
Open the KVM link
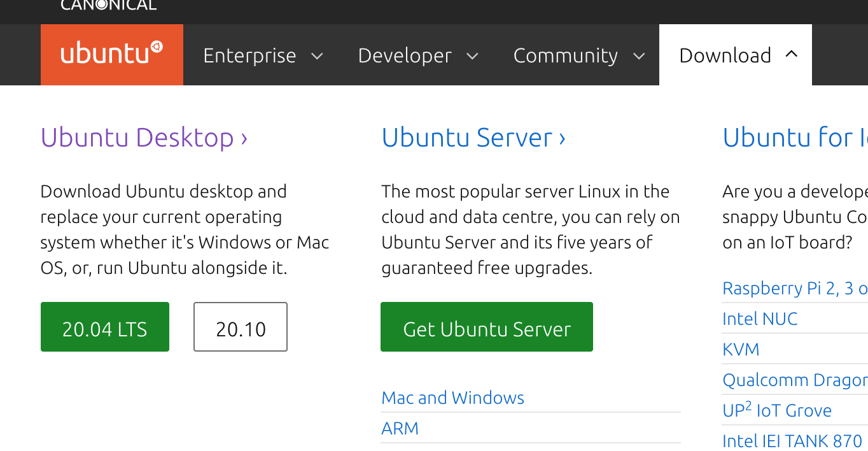[x=741, y=349]
